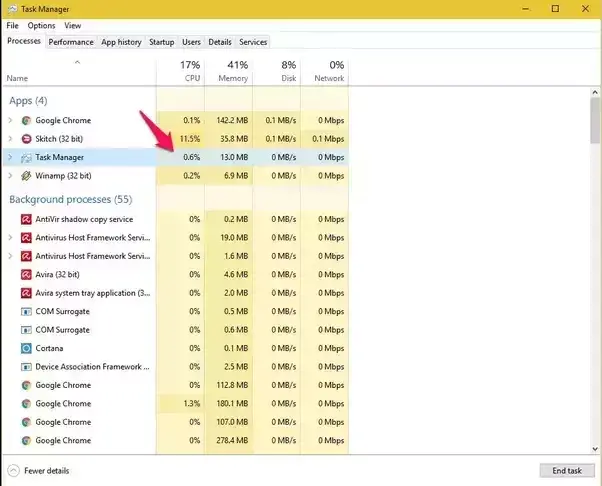Screen dimensions: 602x486
Task: Click the AntiVir shadow copy service icon
Action: (26, 219)
